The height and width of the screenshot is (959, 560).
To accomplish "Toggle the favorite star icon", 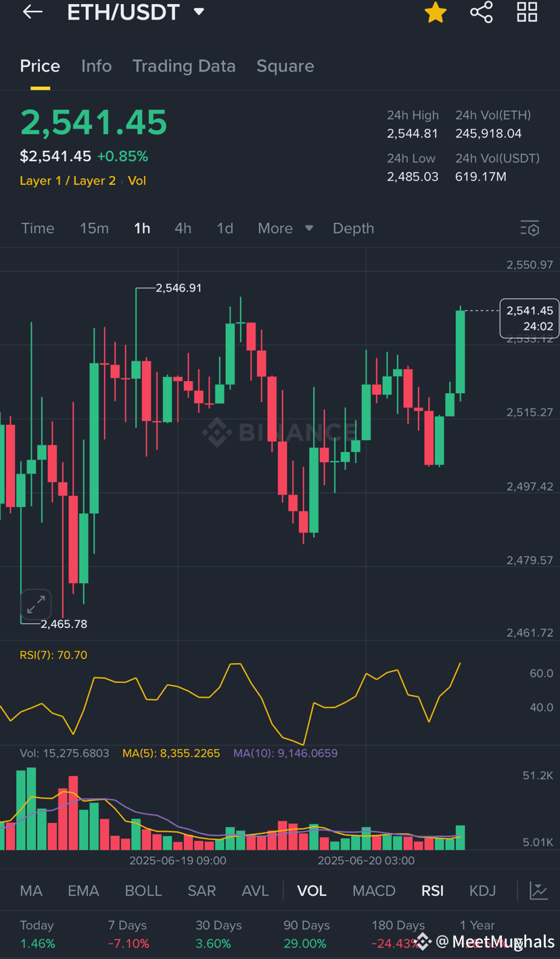I will coord(436,12).
